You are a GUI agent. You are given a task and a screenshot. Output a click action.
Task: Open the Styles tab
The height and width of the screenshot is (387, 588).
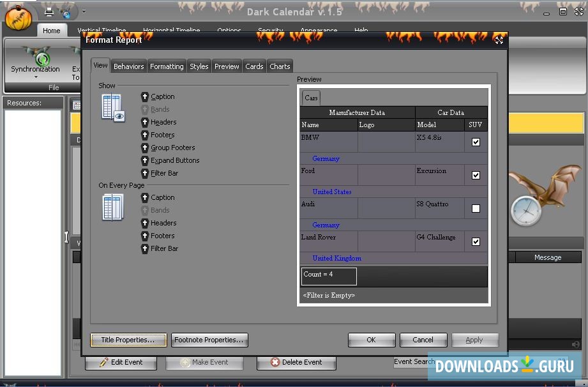[x=199, y=66]
